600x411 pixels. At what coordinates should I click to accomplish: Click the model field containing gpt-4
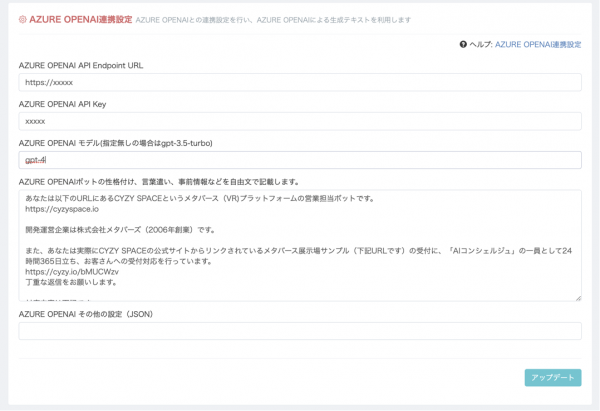tap(300, 160)
